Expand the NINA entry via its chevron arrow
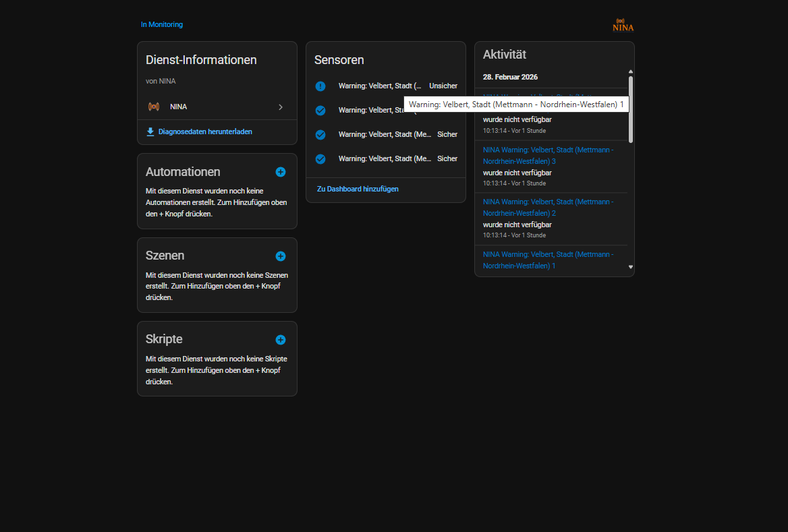Screen dimensions: 788x532 point(281,107)
